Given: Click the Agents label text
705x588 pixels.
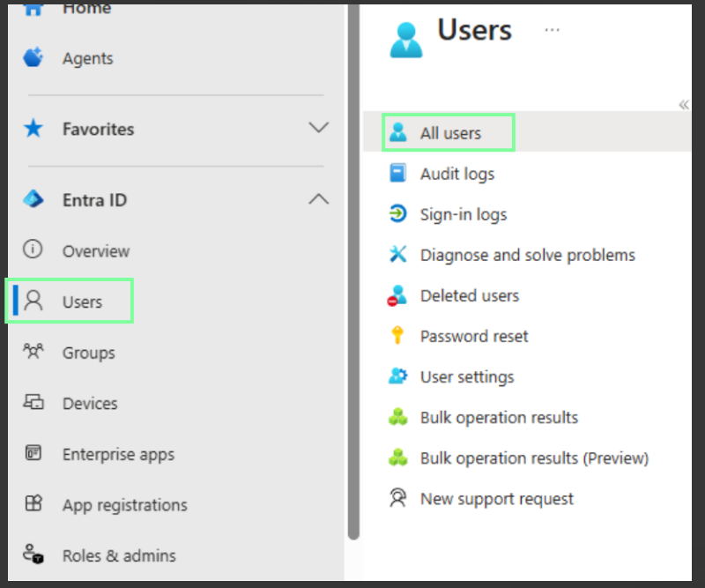Looking at the screenshot, I should (x=87, y=58).
